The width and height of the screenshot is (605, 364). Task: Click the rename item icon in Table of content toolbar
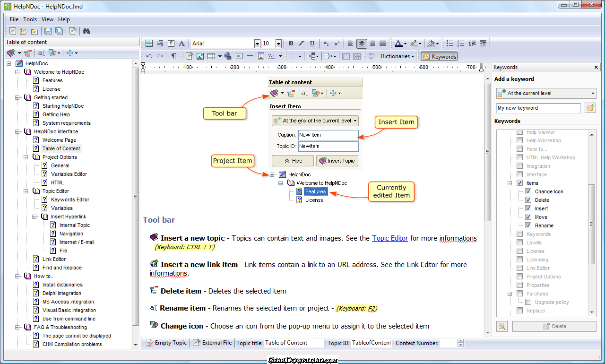click(41, 53)
